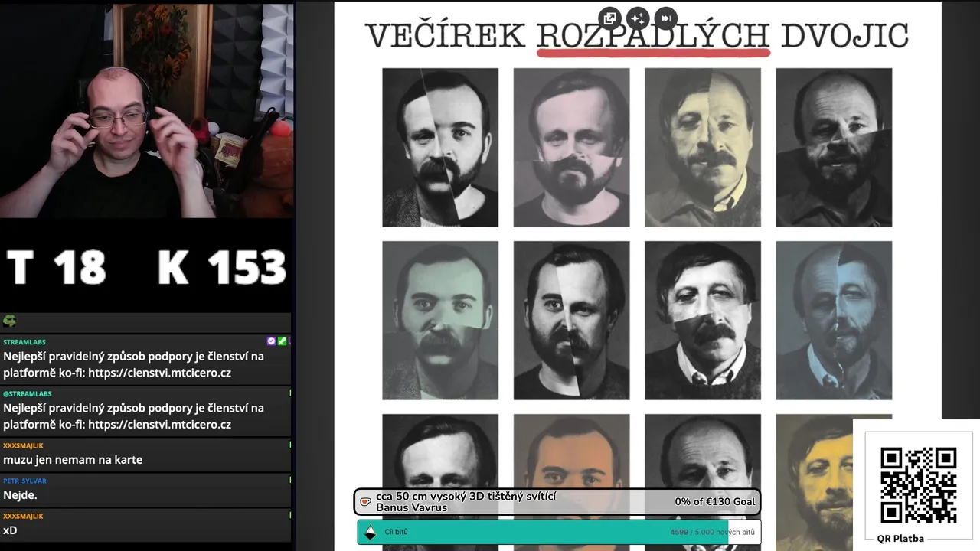Click the pop-out window icon above the title
Screen dimensions: 980x551
click(609, 18)
